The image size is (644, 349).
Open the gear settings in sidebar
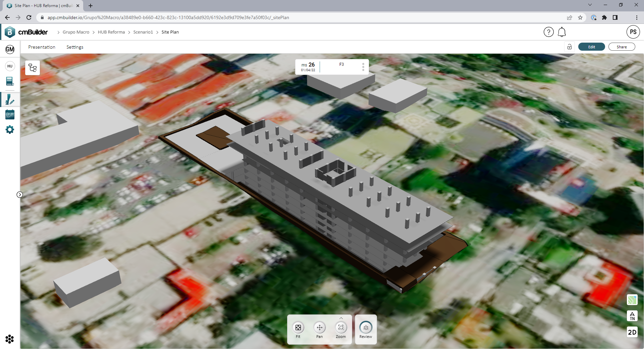point(10,130)
